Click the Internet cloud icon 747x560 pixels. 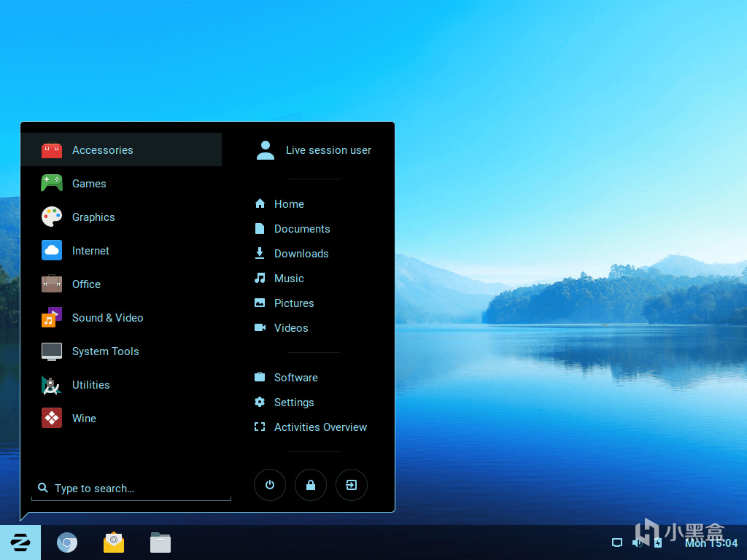52,251
